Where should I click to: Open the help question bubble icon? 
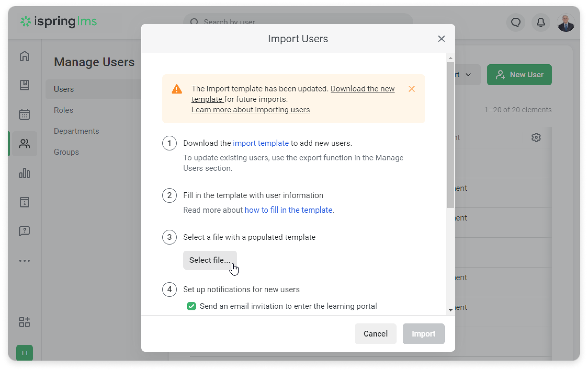pyautogui.click(x=25, y=231)
